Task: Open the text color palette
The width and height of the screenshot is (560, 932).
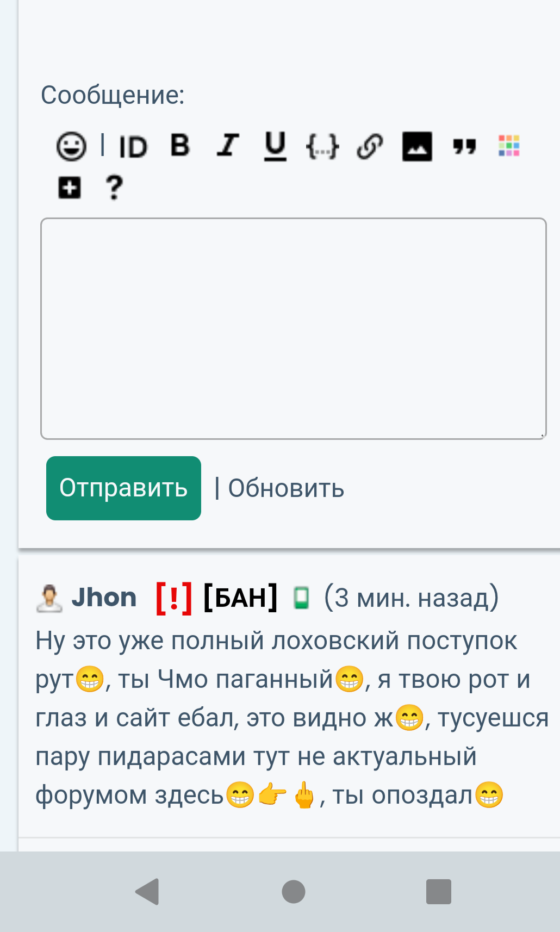Action: point(509,146)
